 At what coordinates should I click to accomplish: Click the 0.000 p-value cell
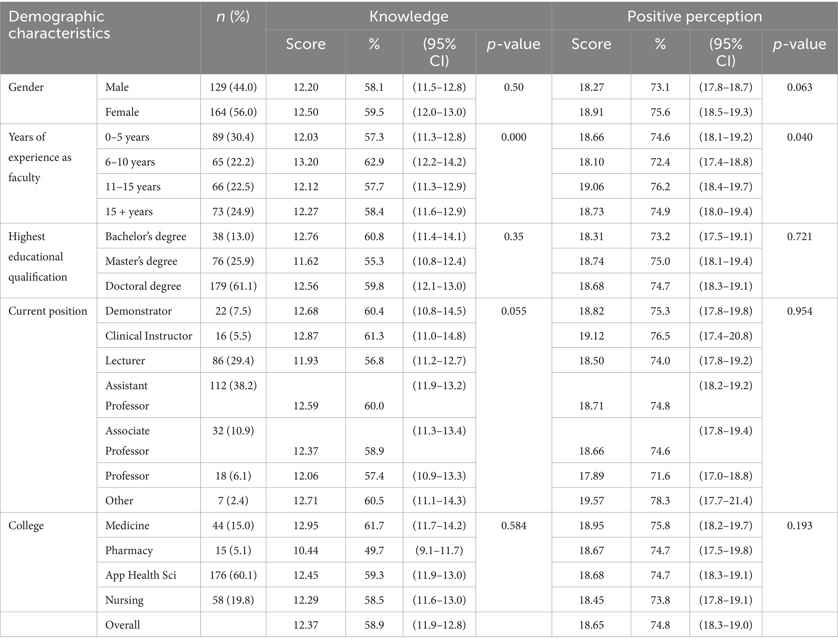(x=513, y=137)
